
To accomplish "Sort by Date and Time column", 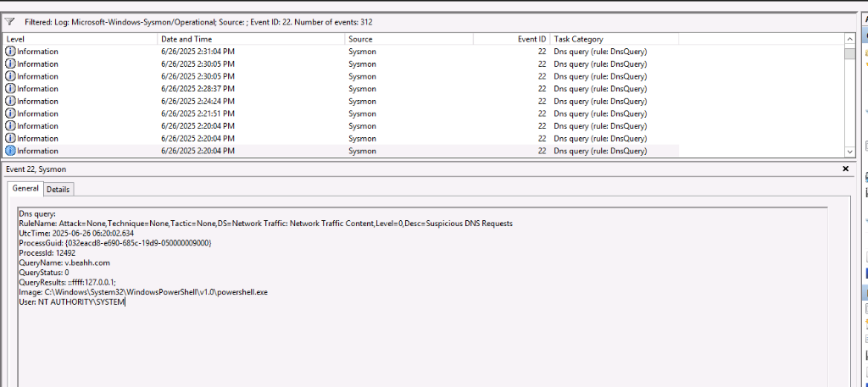I will point(251,39).
